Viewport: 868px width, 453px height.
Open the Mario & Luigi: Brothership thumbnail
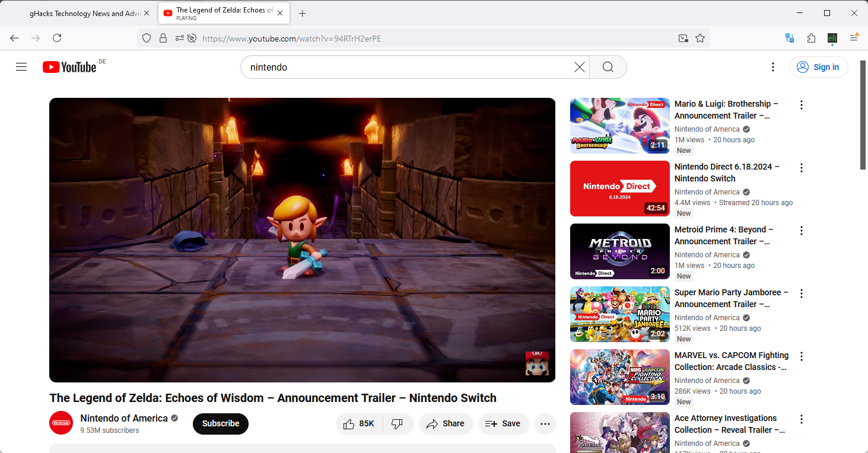coord(620,126)
